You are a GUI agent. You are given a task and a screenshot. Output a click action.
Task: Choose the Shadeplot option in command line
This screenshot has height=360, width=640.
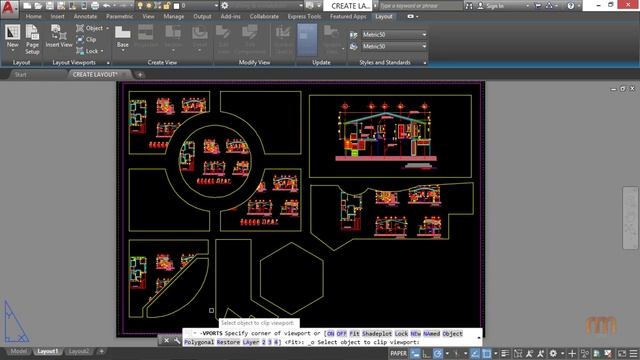pyautogui.click(x=377, y=333)
